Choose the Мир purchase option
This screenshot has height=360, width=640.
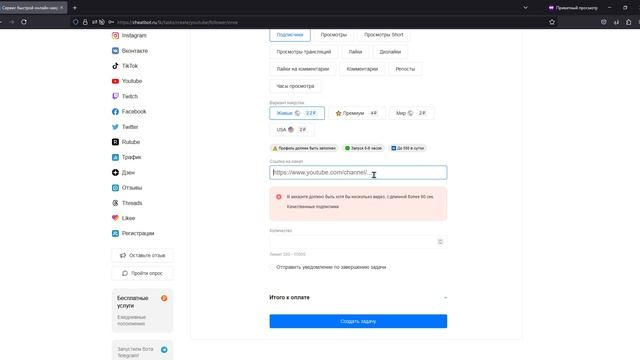click(411, 113)
